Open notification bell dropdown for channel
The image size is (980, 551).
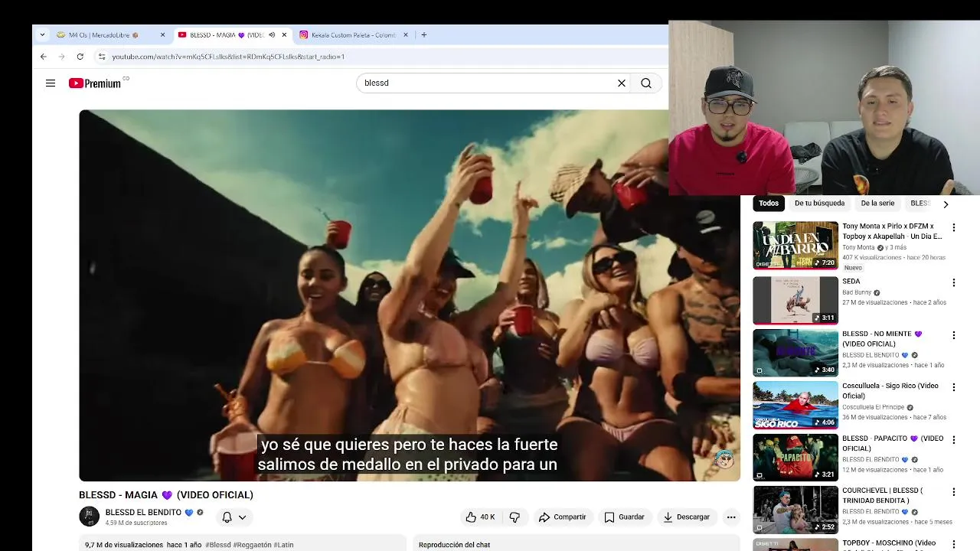tap(234, 517)
